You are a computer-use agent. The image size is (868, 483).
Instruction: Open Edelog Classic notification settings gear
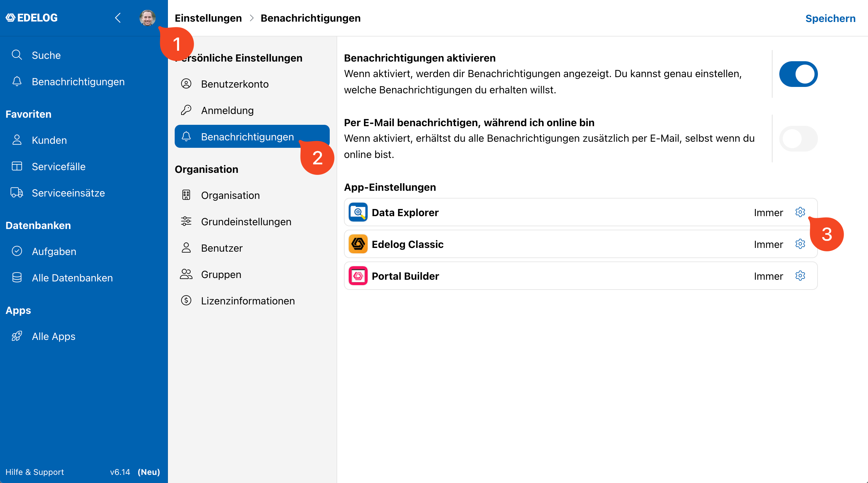tap(800, 244)
